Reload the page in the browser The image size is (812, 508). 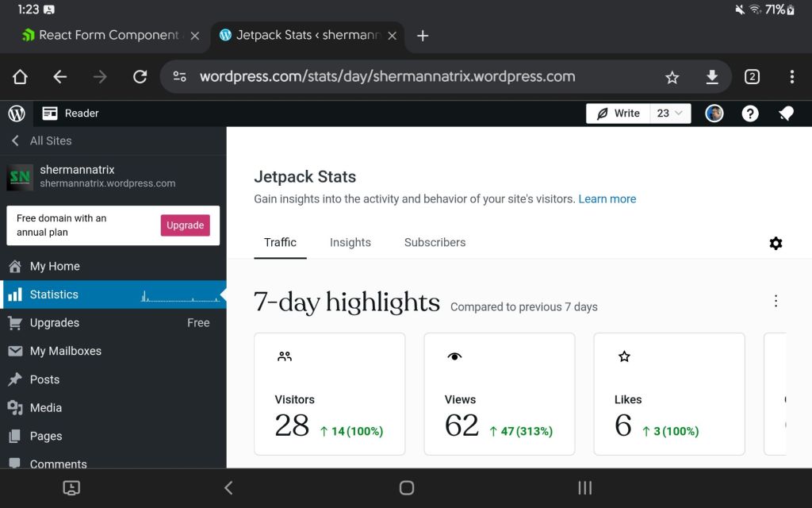click(x=140, y=77)
